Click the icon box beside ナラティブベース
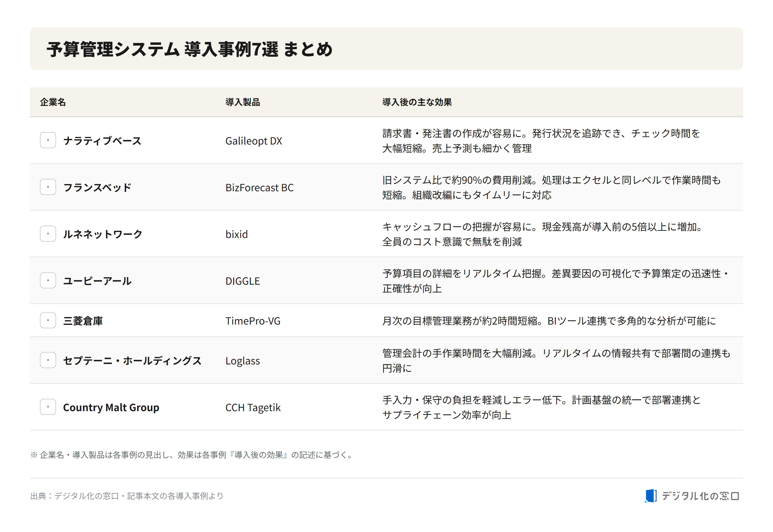This screenshot has width=773, height=532. 48,140
